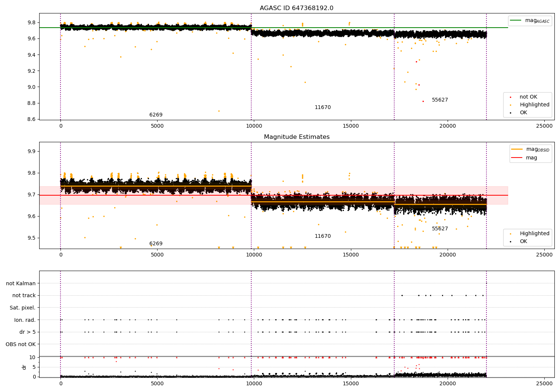The height and width of the screenshot is (392, 560).
Task: Click y-tick 9.5 on Magnitude Estimates plot
Action: (x=31, y=238)
